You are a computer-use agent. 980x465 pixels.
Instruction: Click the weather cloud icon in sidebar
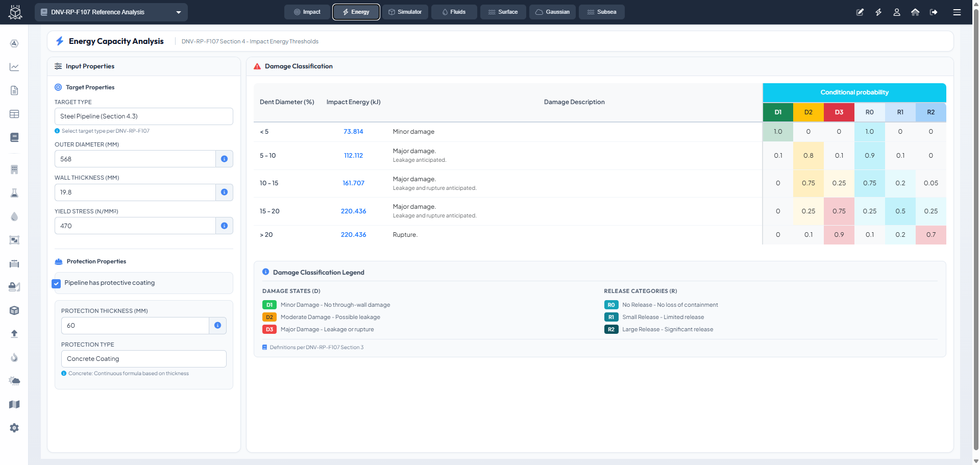(14, 381)
